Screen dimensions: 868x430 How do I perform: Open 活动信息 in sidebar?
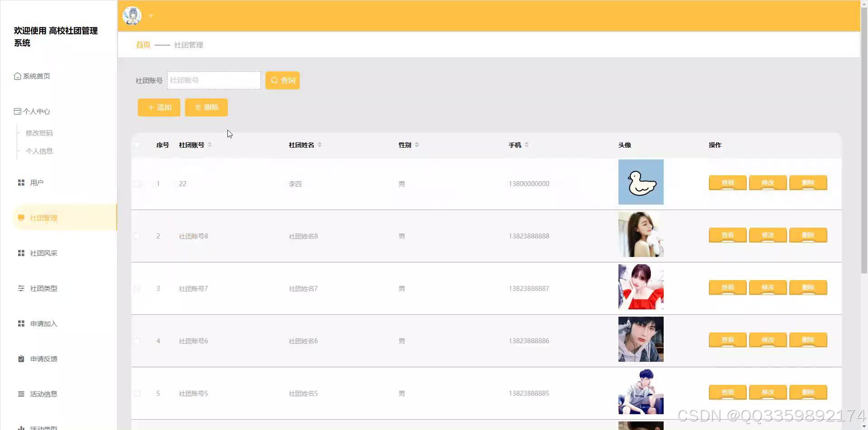click(43, 394)
